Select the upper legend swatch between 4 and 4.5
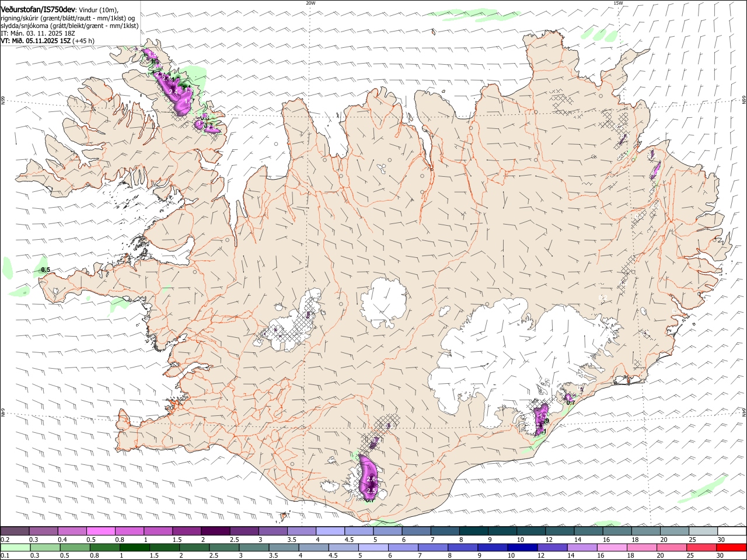Viewport: 747px width, 560px height. point(330,531)
